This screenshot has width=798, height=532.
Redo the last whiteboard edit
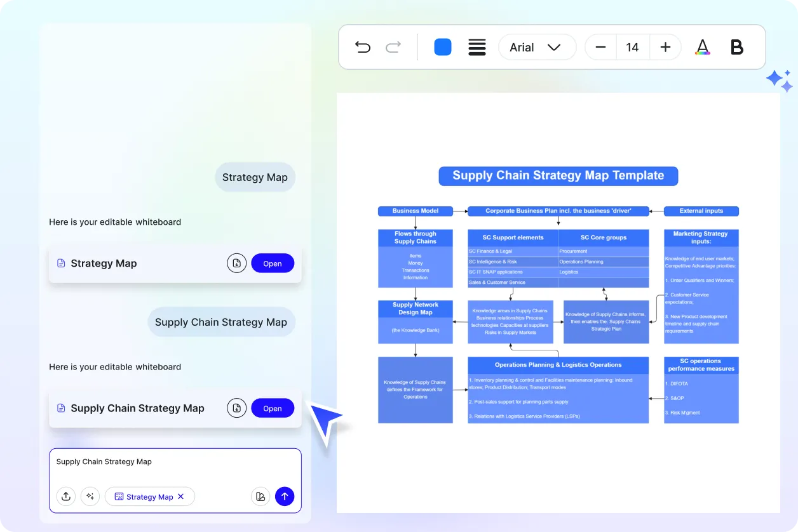(x=394, y=47)
